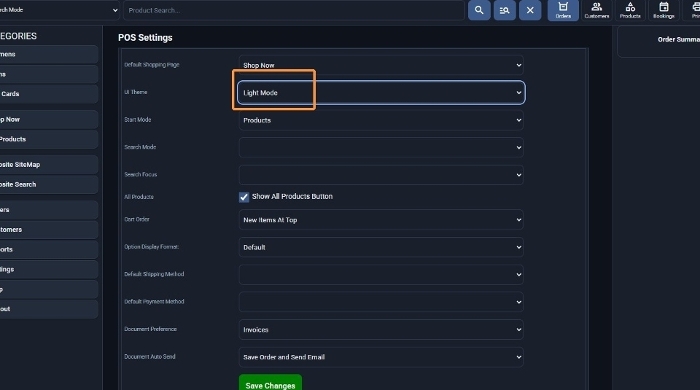Open the Orders toolbar icon
This screenshot has width=700, height=390.
(563, 10)
